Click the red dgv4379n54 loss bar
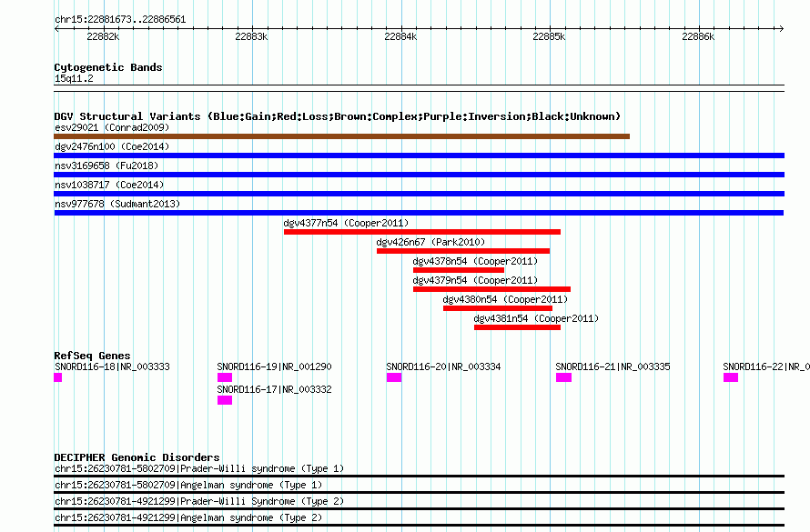The image size is (810, 532). [x=491, y=289]
